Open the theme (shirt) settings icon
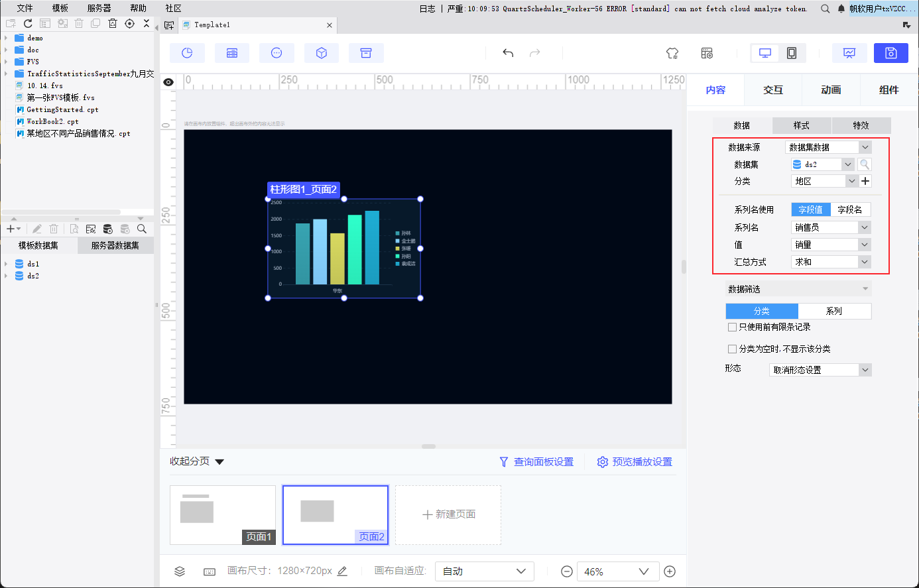This screenshot has height=588, width=919. point(672,53)
